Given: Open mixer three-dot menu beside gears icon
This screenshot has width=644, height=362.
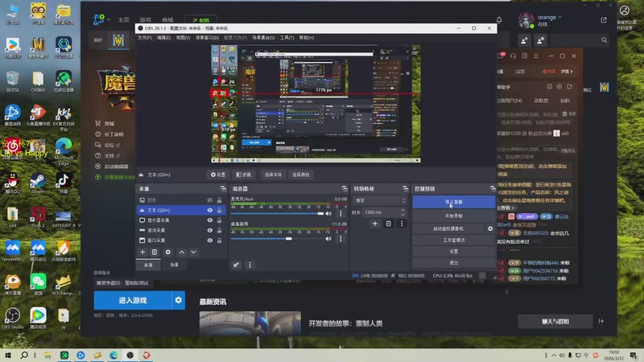Looking at the screenshot, I should tap(250, 265).
